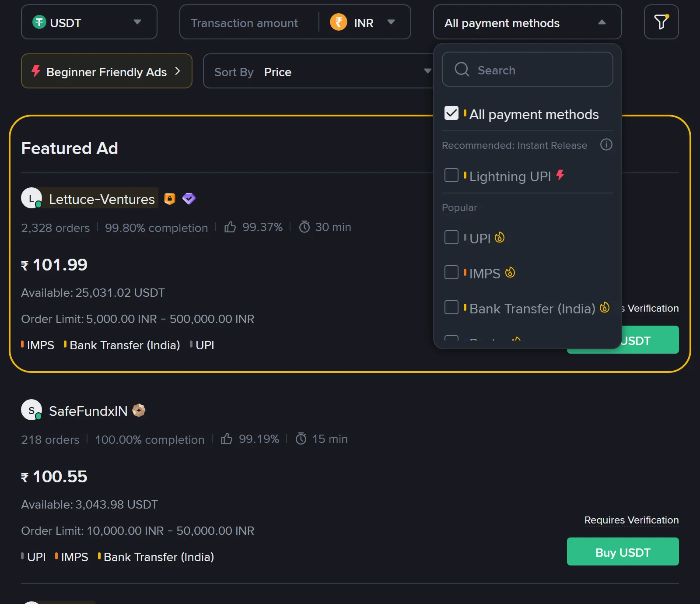This screenshot has width=700, height=604.
Task: Click Lettuce-Ventures orange shield badge
Action: (170, 199)
